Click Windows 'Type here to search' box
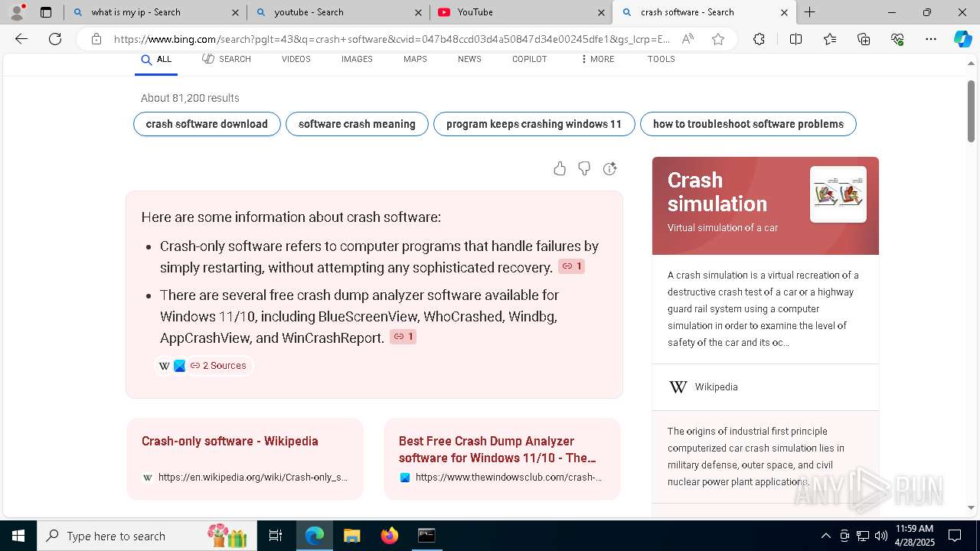The image size is (980, 551). tap(145, 536)
